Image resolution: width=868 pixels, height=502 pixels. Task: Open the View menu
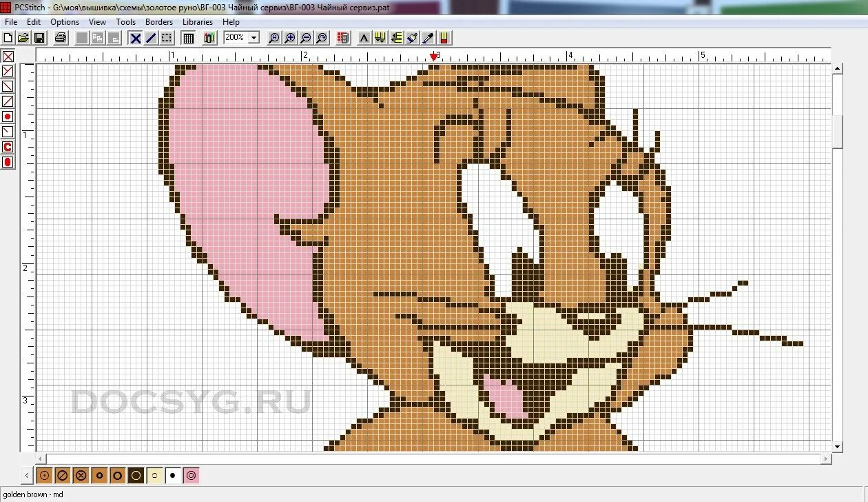(97, 22)
